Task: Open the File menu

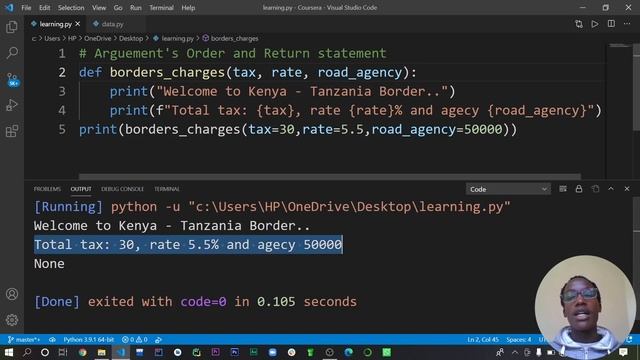Action: coord(26,8)
